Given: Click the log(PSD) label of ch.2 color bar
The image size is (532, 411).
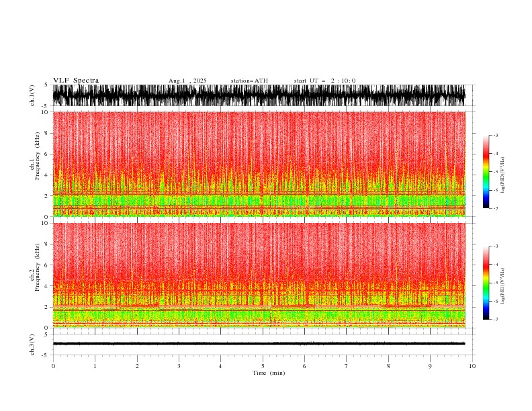Looking at the screenshot, I should point(502,286).
